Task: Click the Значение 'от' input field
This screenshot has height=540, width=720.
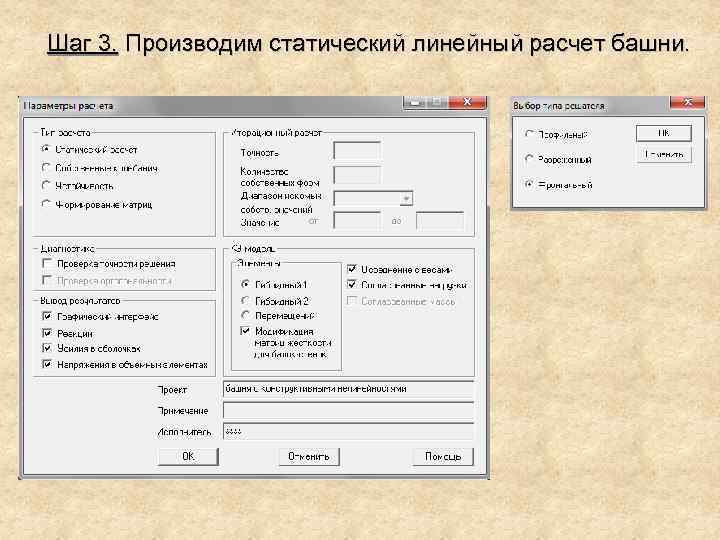Action: click(357, 221)
